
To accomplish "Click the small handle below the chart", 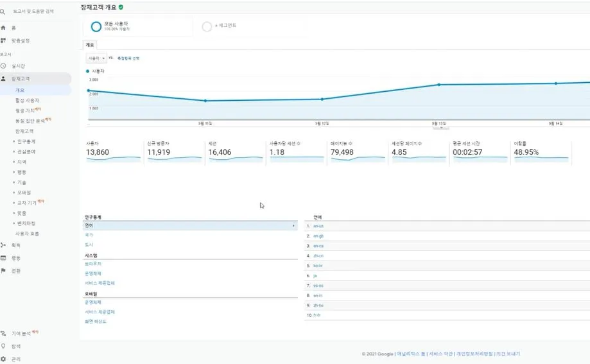I will [x=441, y=128].
